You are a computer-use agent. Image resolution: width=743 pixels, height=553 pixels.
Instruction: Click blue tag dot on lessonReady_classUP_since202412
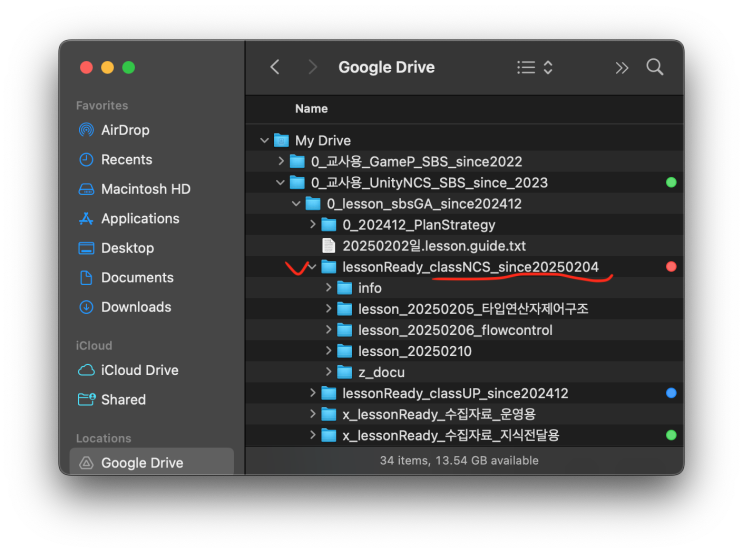point(671,393)
